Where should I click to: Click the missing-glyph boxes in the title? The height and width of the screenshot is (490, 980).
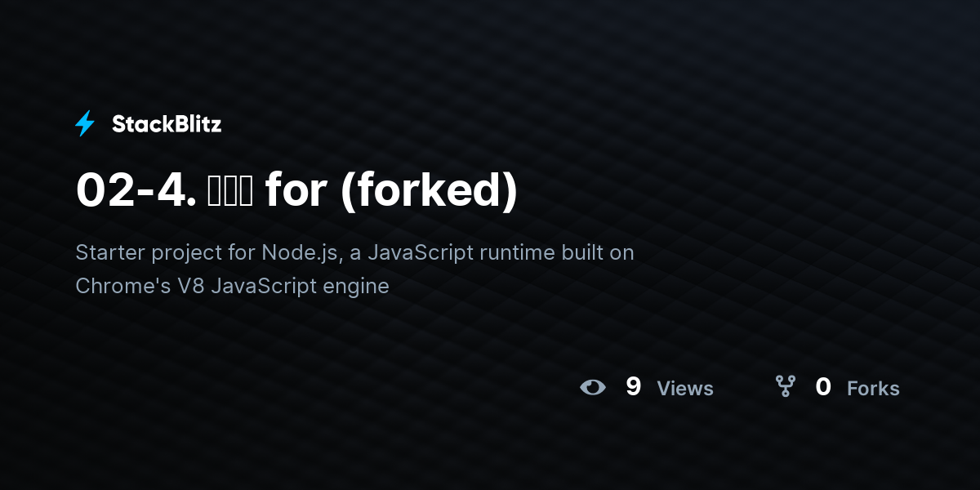[x=231, y=189]
